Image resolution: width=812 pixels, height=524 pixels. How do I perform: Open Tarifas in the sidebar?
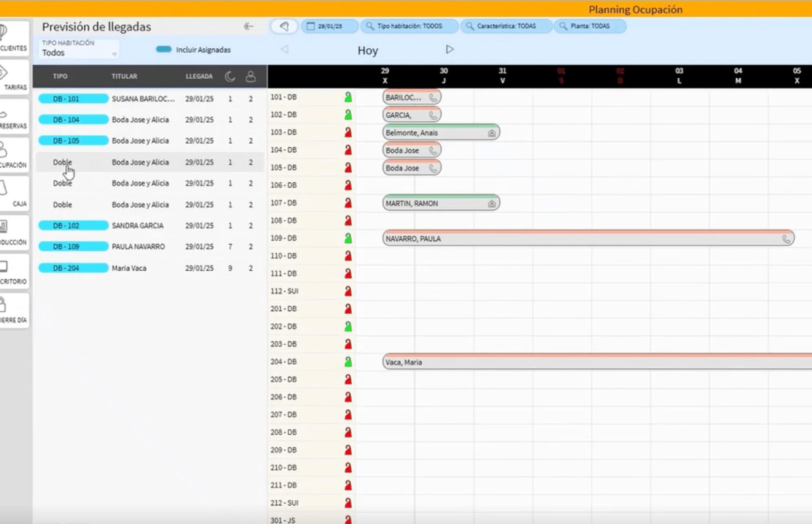click(14, 76)
